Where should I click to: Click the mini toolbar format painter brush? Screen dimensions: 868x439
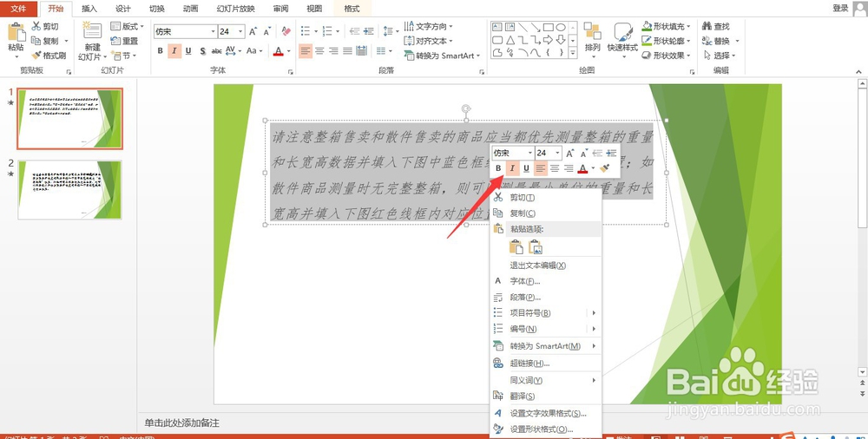tap(605, 168)
